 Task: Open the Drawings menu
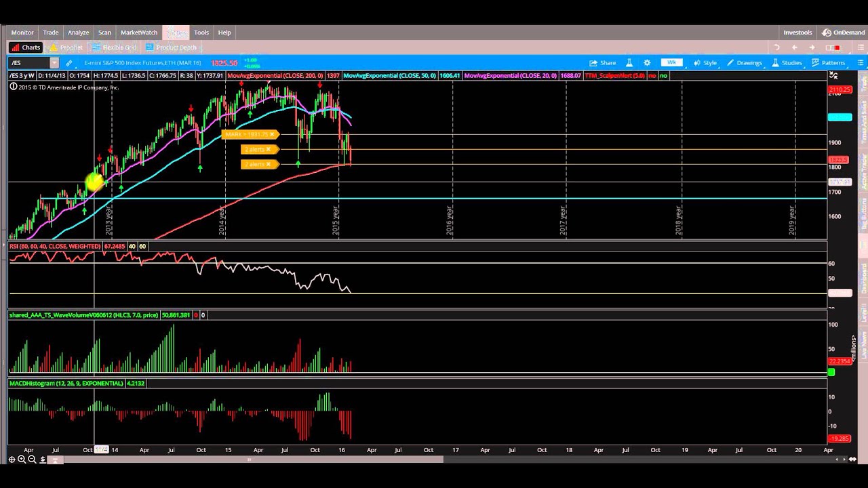coord(745,63)
